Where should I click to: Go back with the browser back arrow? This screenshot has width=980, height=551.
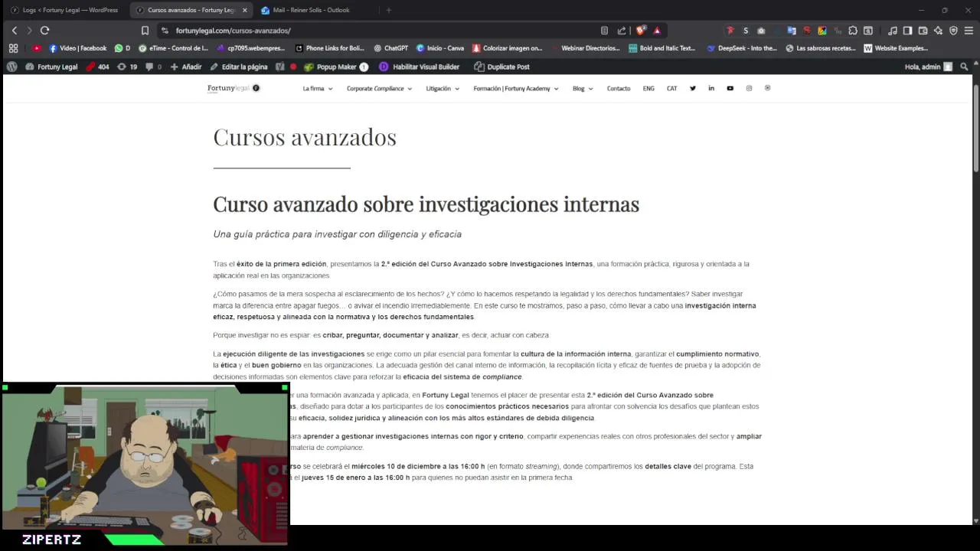click(14, 31)
